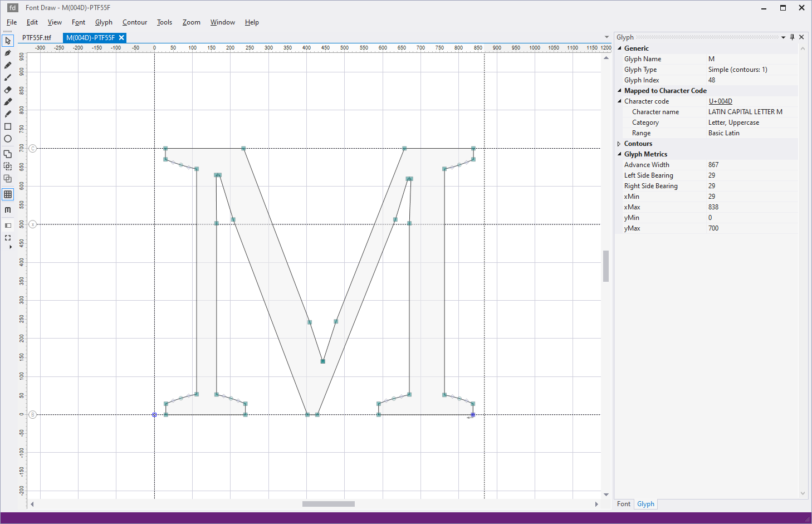Click the Glyph Name value M
This screenshot has width=812, height=524.
point(711,59)
